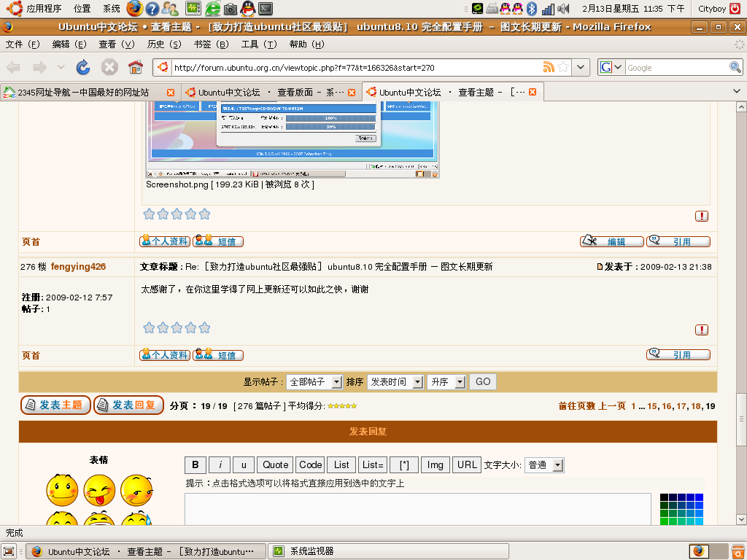Click the 上一页 previous page link
Viewport: 747px width, 560px height.
(x=612, y=406)
